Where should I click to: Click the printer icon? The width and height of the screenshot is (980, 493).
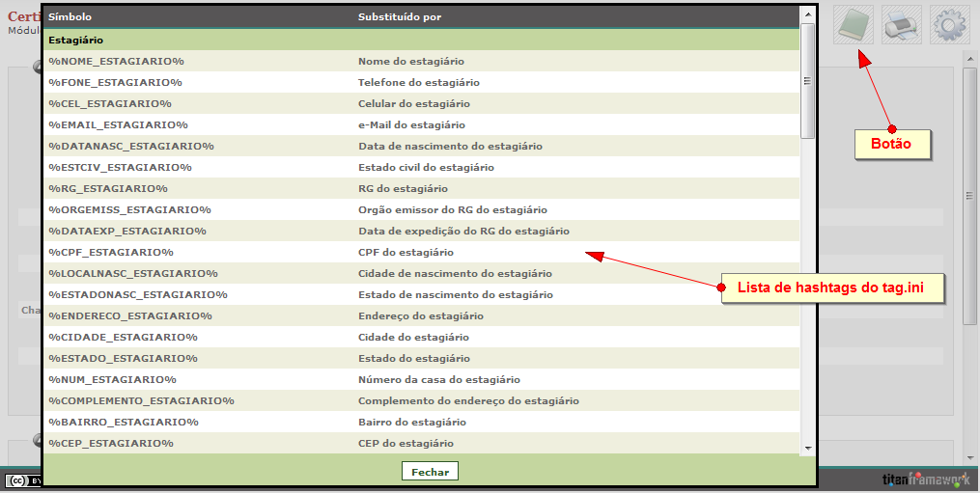[901, 25]
